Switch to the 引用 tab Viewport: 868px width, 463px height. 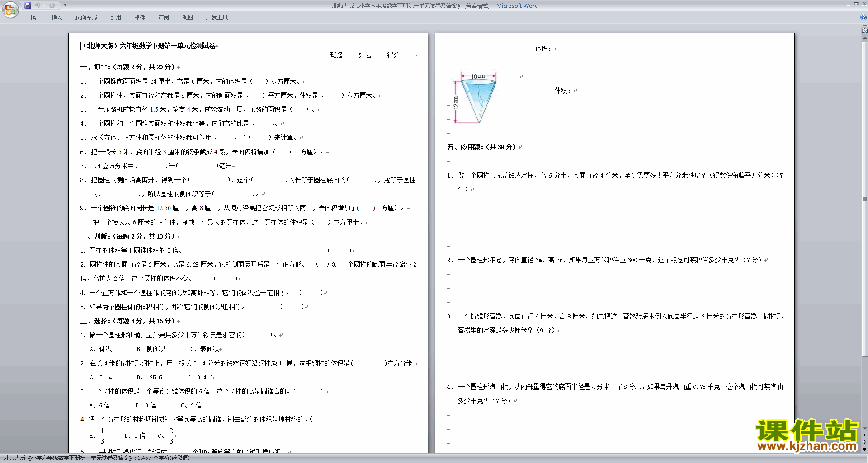(115, 18)
